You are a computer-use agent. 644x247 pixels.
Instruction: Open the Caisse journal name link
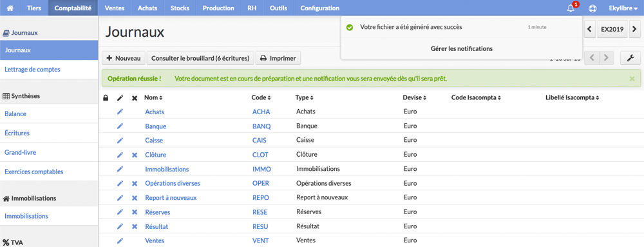pyautogui.click(x=154, y=140)
